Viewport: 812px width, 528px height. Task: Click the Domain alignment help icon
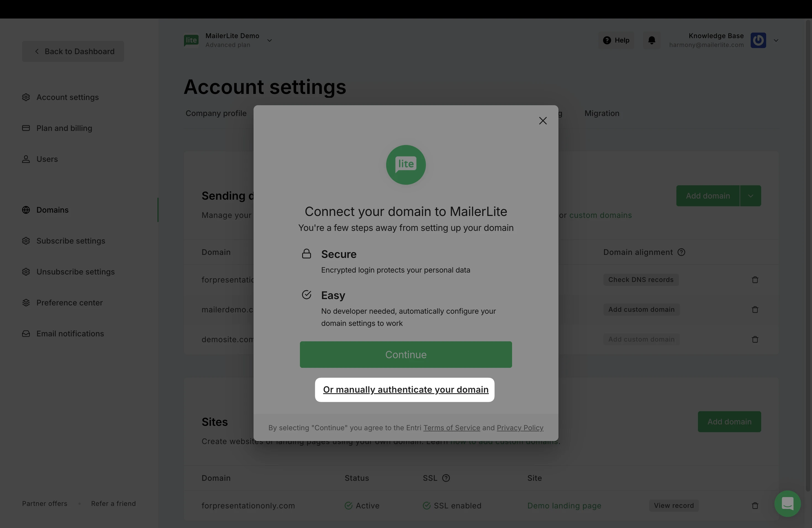point(681,252)
